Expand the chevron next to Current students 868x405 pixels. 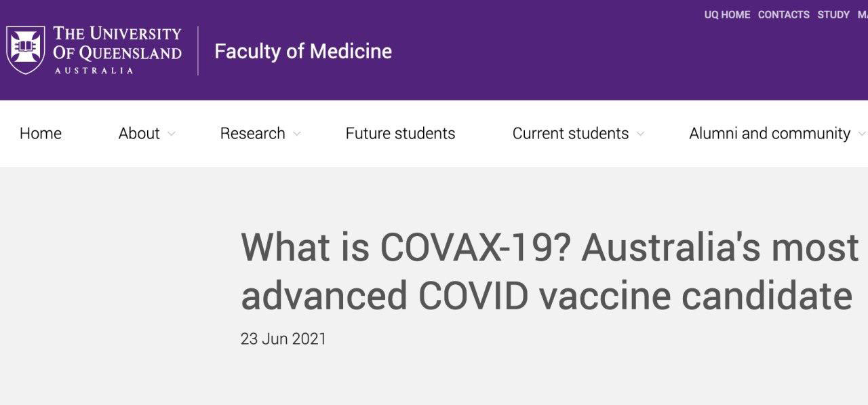tap(640, 134)
